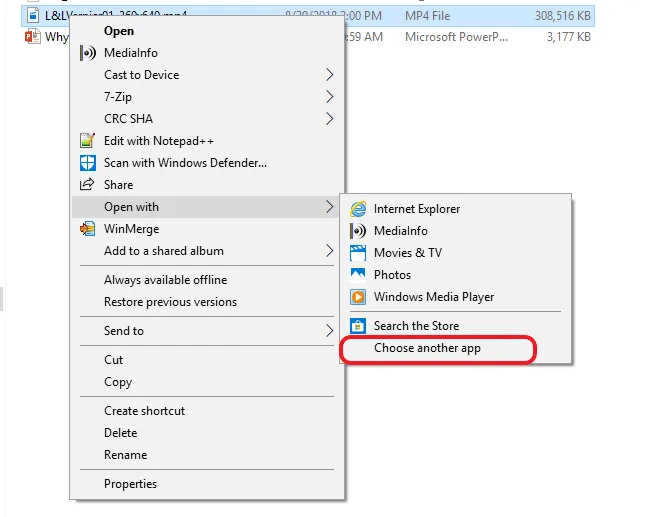Click the 3,177 KB size cell
Screen dimensions: 658x517
(x=569, y=37)
